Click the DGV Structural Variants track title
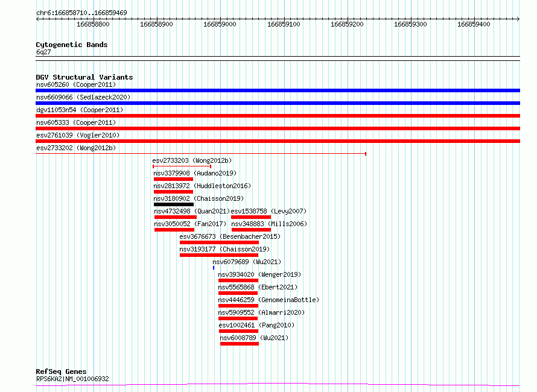Screen dimensions: 537x392 pos(84,77)
